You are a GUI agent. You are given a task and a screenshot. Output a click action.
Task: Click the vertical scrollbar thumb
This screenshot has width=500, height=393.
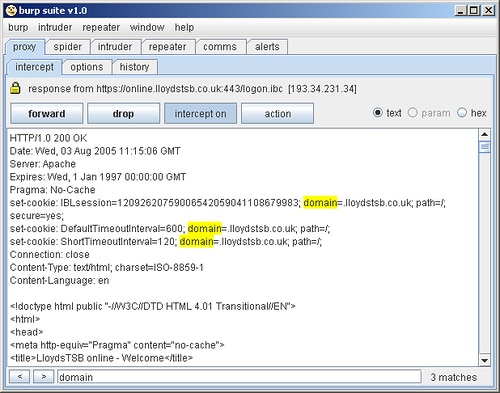[485, 147]
